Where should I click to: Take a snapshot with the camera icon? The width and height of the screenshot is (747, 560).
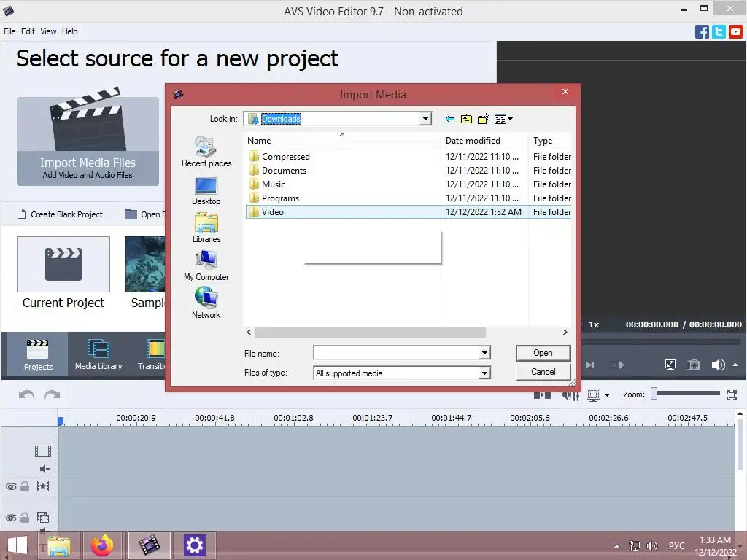click(694, 365)
